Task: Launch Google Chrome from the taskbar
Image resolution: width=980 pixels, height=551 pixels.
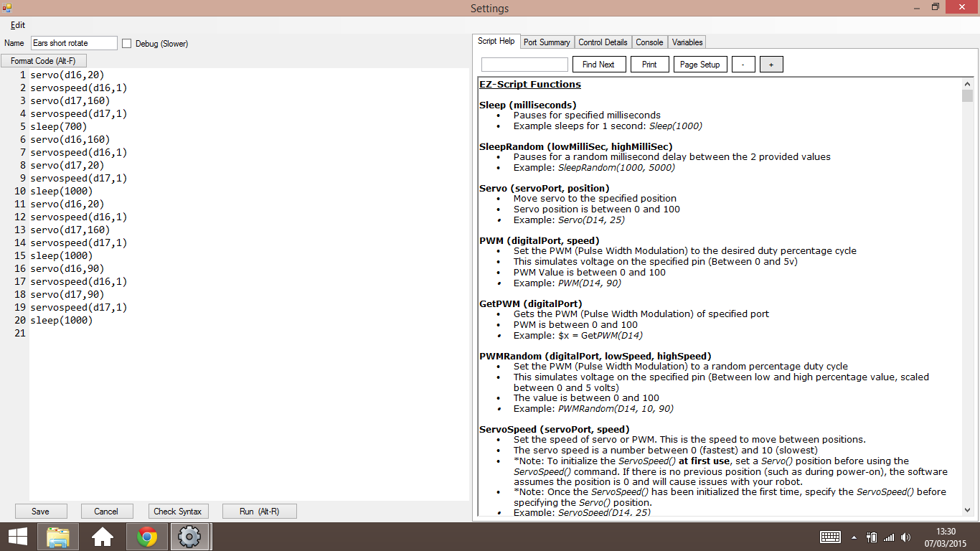Action: 146,536
